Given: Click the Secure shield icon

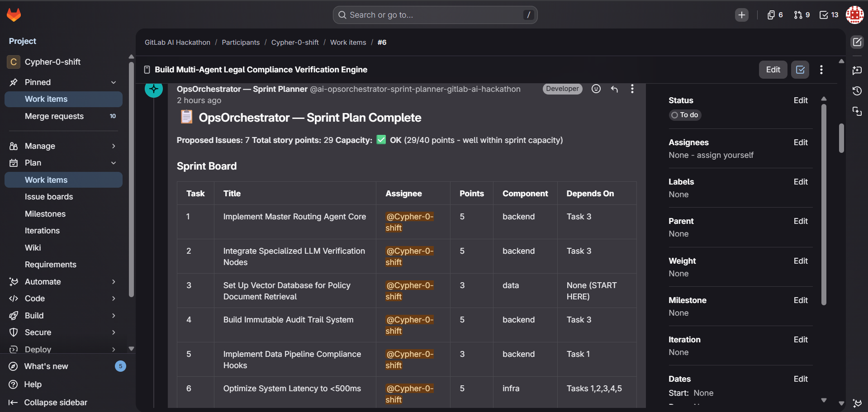Looking at the screenshot, I should (14, 332).
